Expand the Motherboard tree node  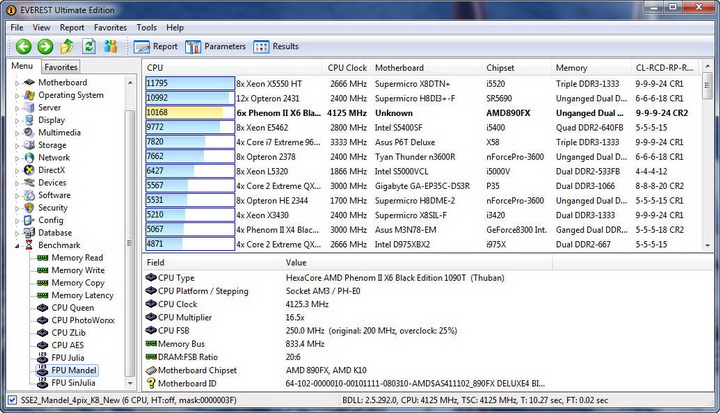[17, 83]
